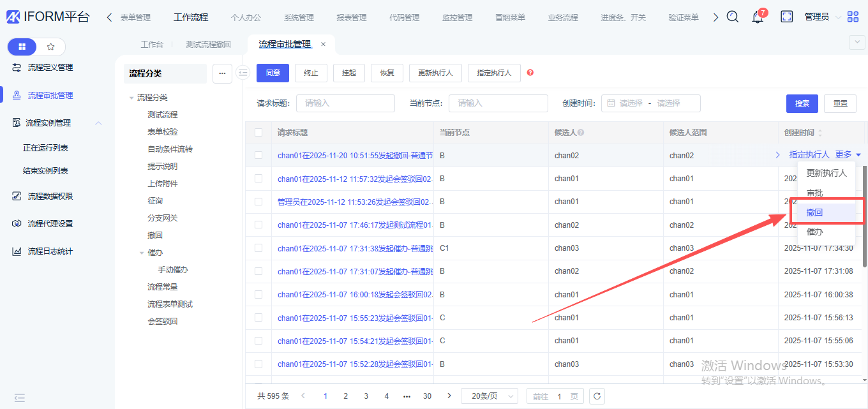Collapse the sidebar using bottom-left icon

[20, 398]
